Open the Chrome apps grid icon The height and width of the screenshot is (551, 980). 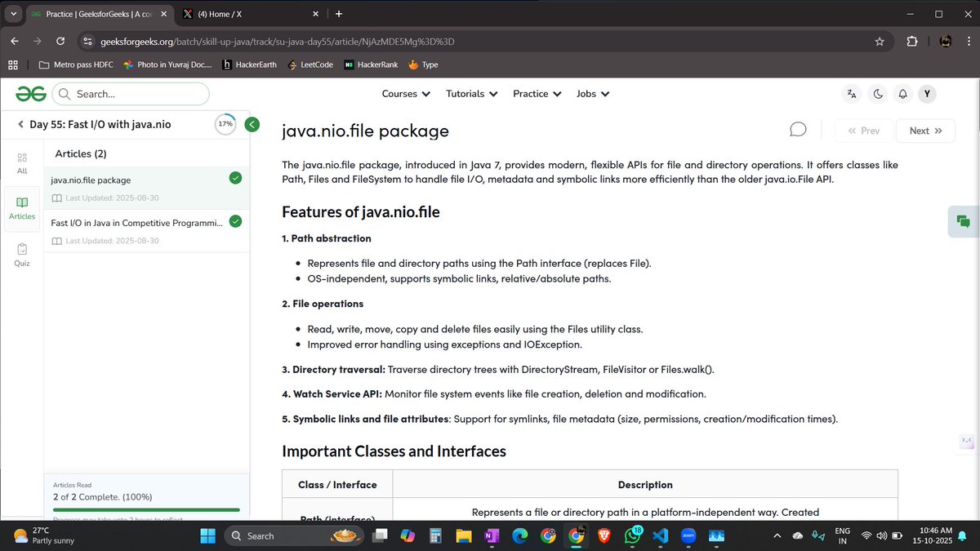click(13, 64)
